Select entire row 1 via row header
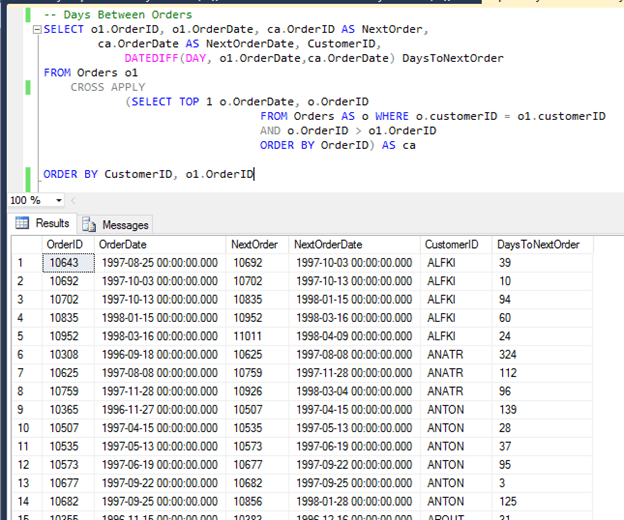The image size is (624, 520). (x=21, y=263)
